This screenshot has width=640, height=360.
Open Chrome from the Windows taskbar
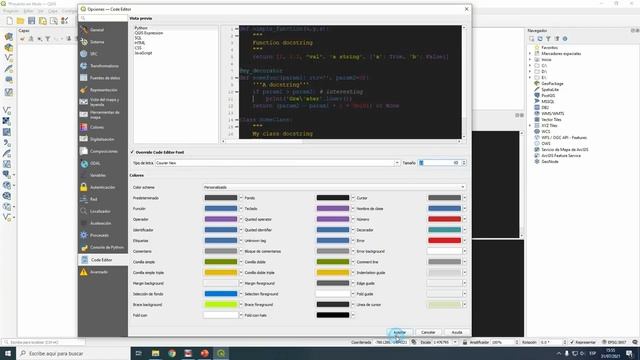click(x=172, y=353)
